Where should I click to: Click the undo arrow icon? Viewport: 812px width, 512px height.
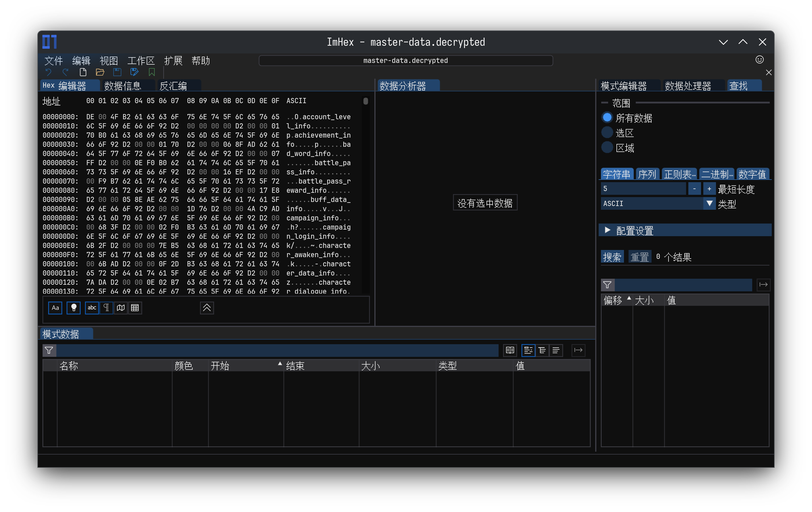point(49,72)
